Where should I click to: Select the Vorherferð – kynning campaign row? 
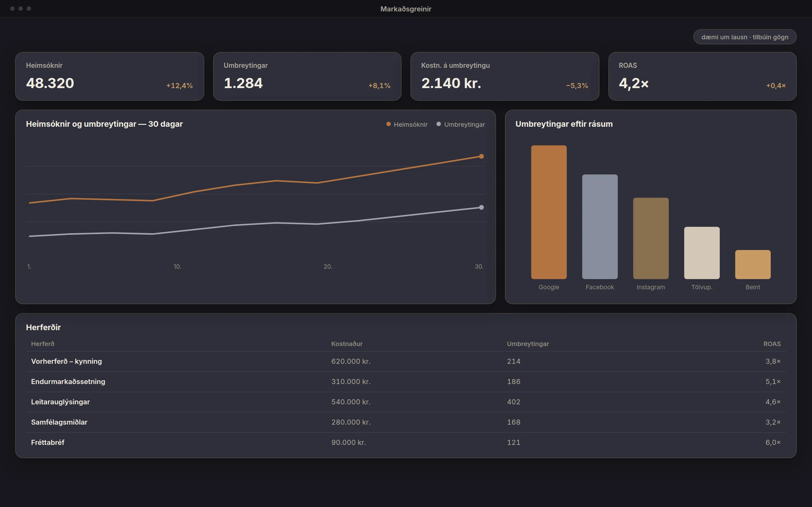pos(406,362)
